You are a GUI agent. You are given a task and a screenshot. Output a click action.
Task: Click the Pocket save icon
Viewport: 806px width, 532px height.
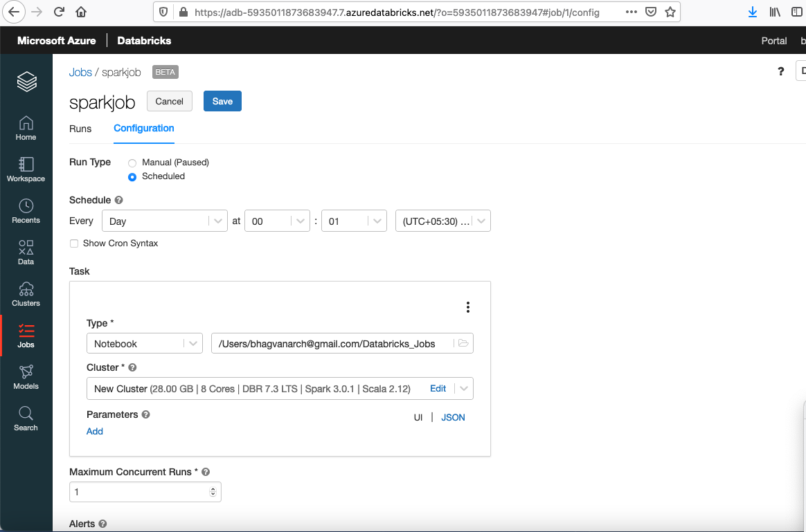[651, 12]
